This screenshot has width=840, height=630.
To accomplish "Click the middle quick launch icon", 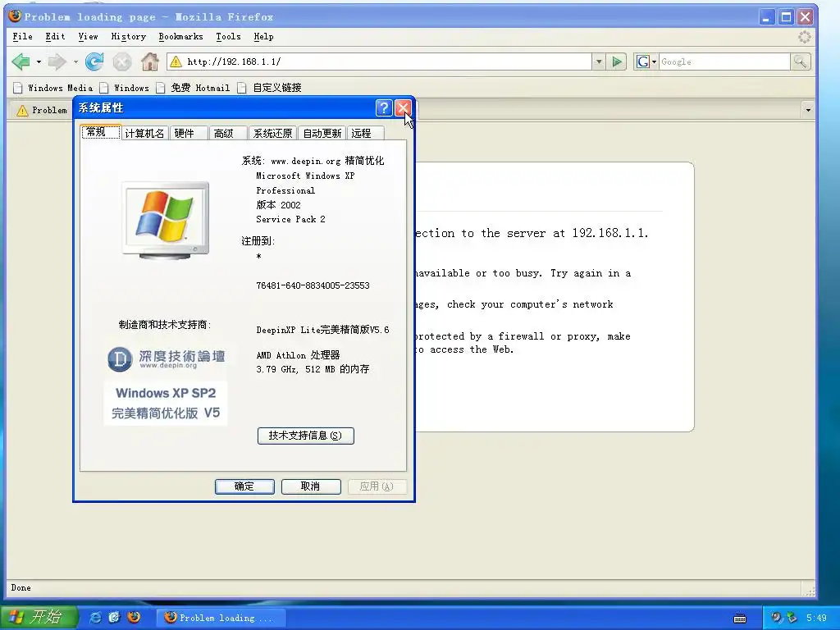I will [x=114, y=618].
